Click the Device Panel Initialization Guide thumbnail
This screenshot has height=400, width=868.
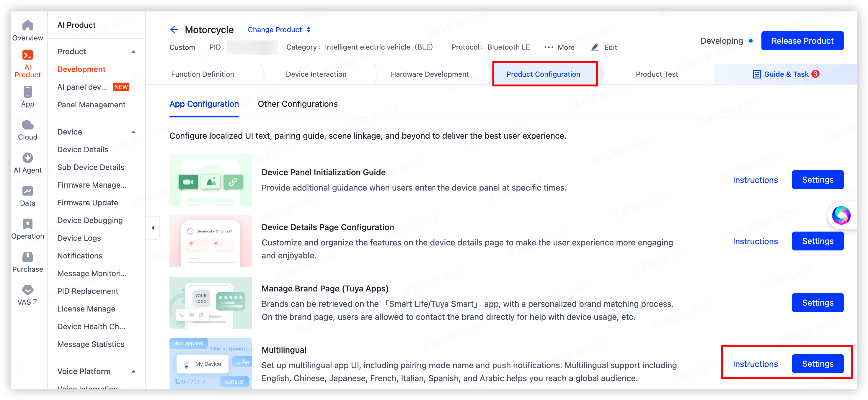[211, 180]
